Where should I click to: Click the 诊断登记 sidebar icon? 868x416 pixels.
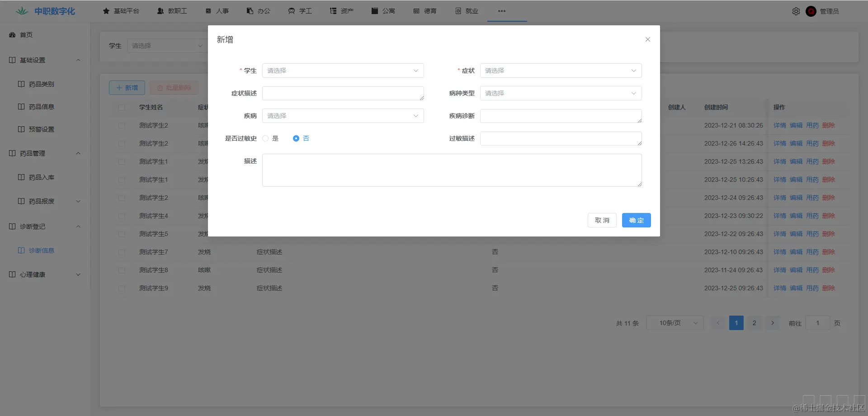coord(12,227)
